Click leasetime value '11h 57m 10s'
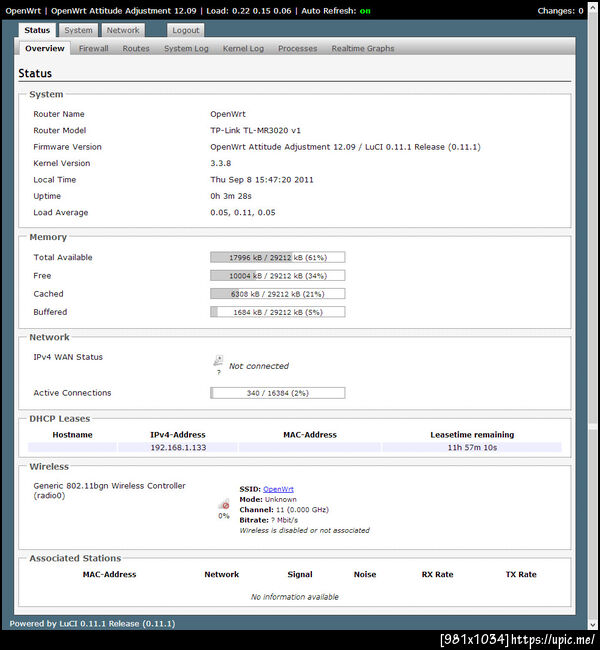 (472, 447)
